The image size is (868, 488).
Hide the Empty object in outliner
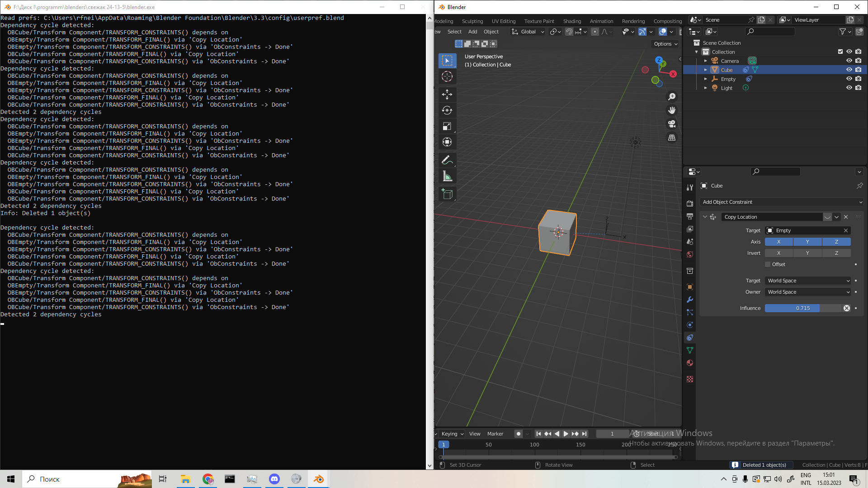coord(849,79)
